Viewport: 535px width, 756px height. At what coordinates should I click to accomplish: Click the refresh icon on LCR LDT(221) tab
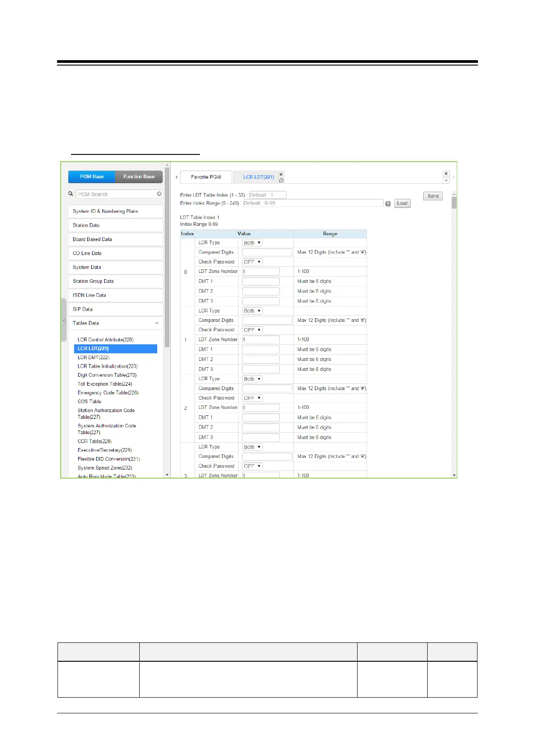[281, 180]
